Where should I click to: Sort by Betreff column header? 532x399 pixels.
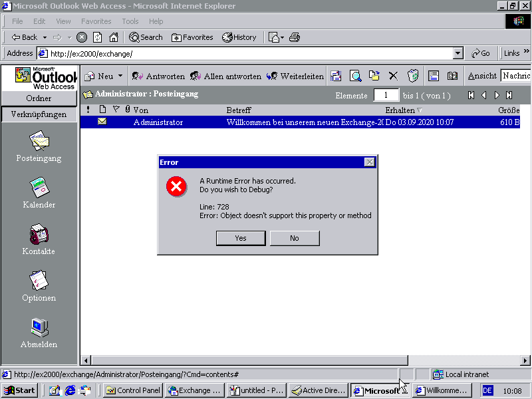239,110
